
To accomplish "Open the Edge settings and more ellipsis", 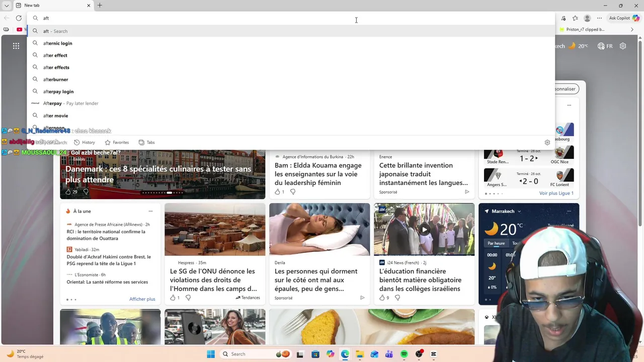I will pos(599,18).
